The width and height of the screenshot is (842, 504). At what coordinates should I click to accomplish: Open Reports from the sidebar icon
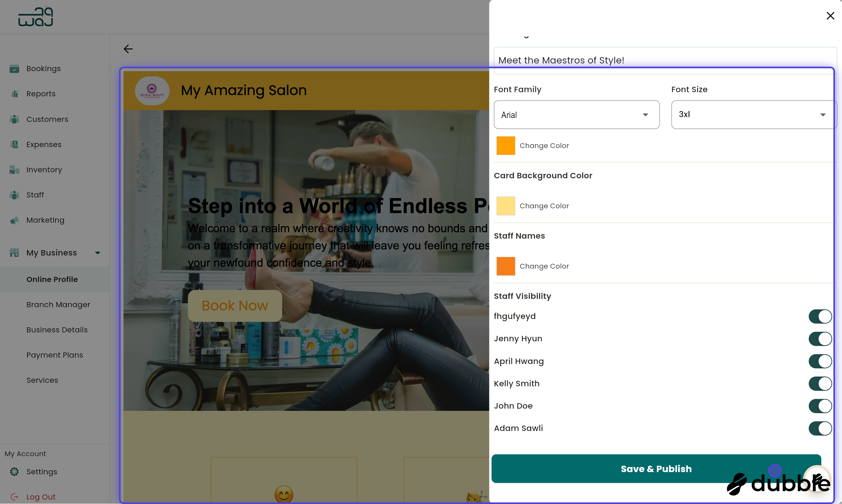tap(14, 94)
